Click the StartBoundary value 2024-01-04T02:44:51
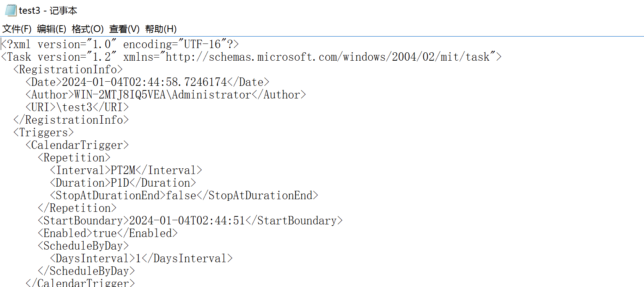Image resolution: width=644 pixels, height=287 pixels. click(x=187, y=221)
